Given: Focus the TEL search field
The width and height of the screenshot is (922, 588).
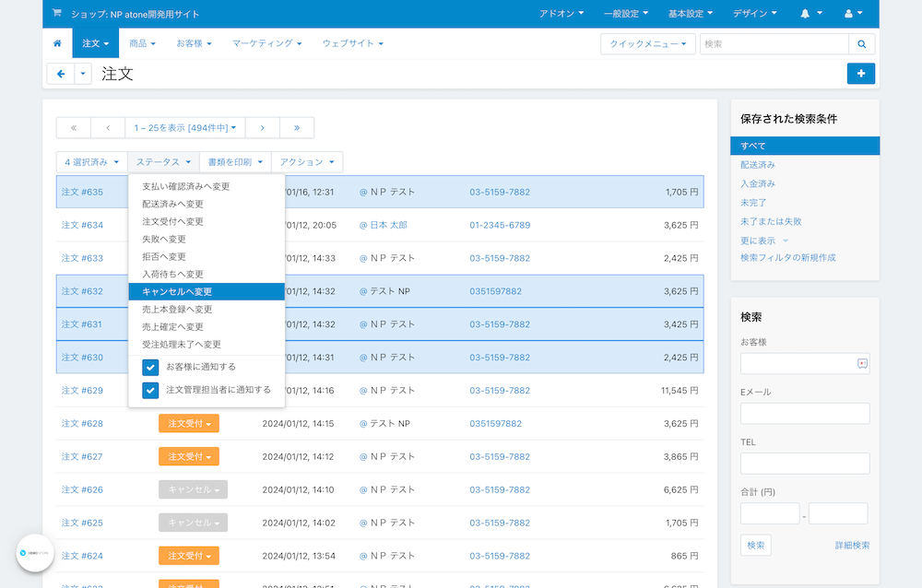Looking at the screenshot, I should pyautogui.click(x=805, y=464).
